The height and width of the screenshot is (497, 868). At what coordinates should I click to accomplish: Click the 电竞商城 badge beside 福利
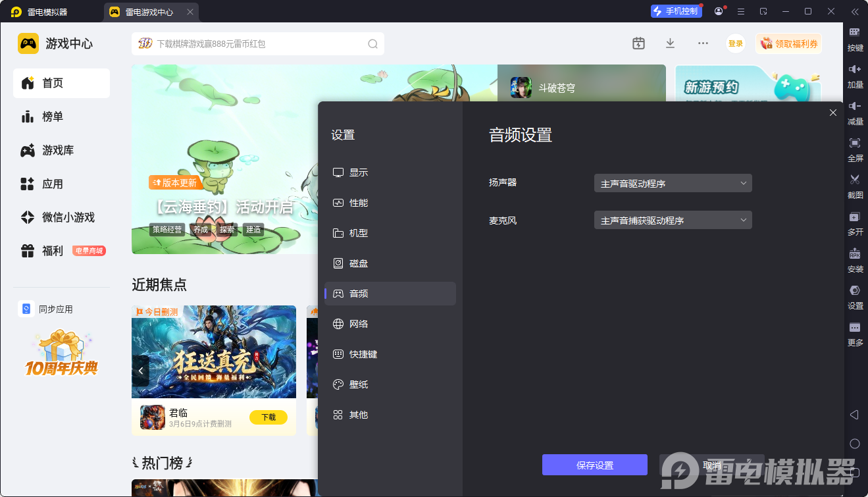click(89, 251)
